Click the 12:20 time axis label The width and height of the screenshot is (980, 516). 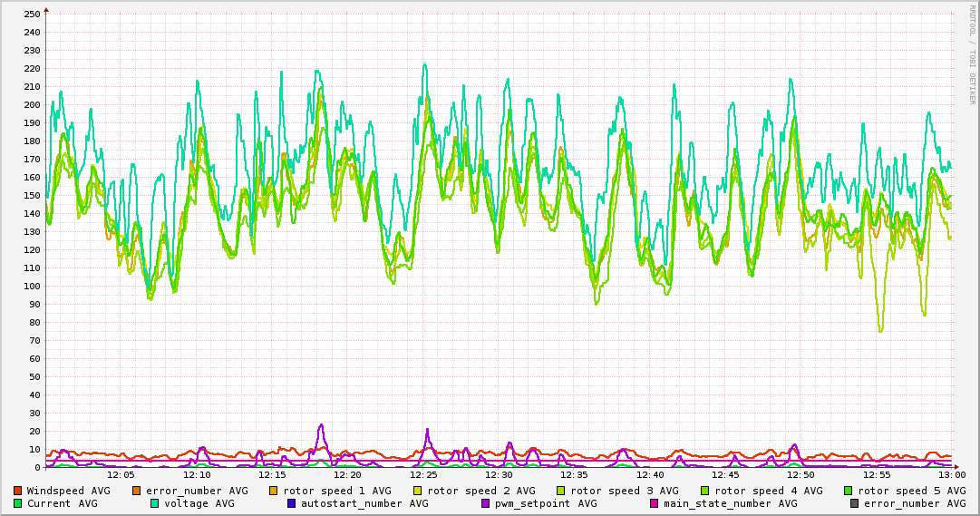[347, 475]
